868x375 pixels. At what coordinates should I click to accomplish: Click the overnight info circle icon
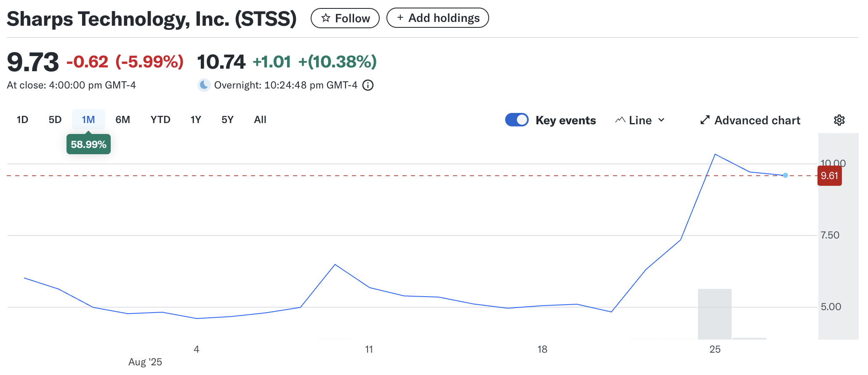pyautogui.click(x=368, y=85)
